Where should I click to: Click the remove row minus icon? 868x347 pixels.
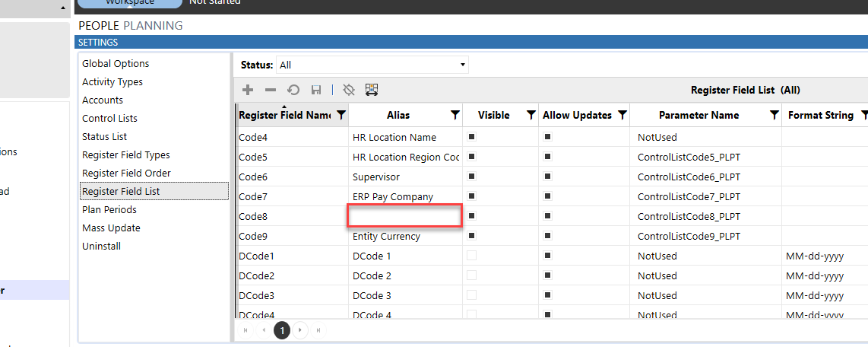(x=271, y=90)
